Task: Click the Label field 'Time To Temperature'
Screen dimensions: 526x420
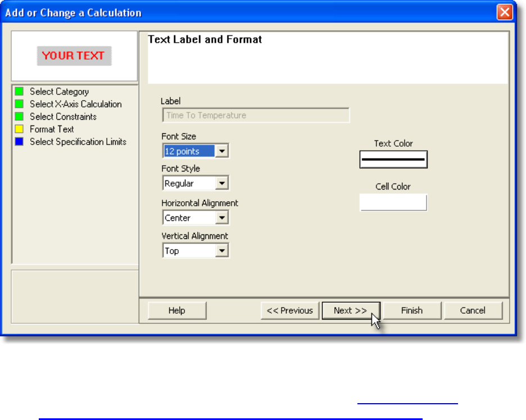Action: point(256,115)
